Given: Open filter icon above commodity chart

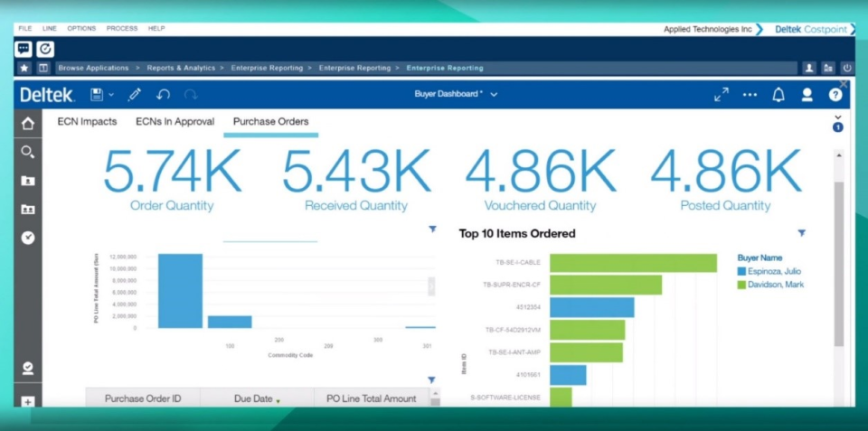Looking at the screenshot, I should (x=432, y=230).
